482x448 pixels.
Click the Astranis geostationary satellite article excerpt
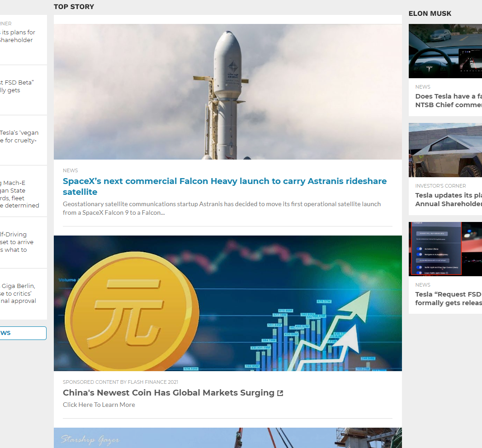[222, 208]
